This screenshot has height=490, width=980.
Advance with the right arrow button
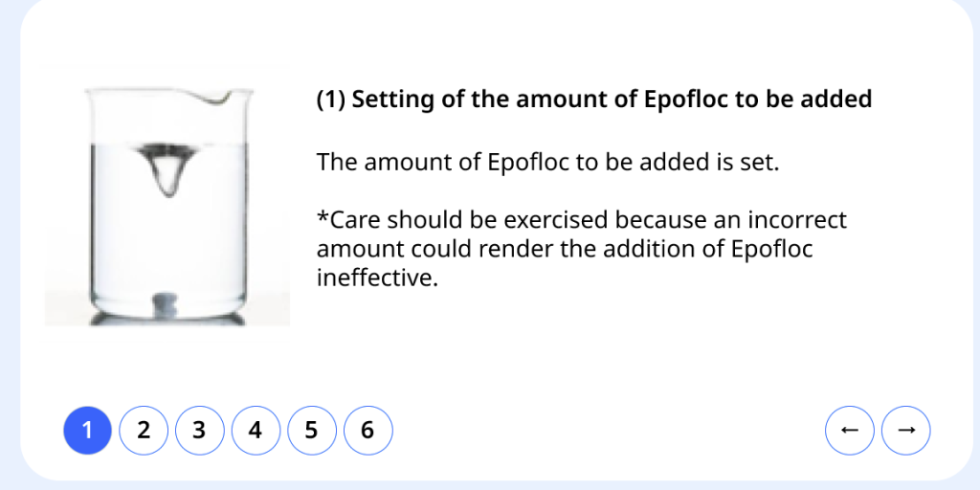tap(905, 431)
